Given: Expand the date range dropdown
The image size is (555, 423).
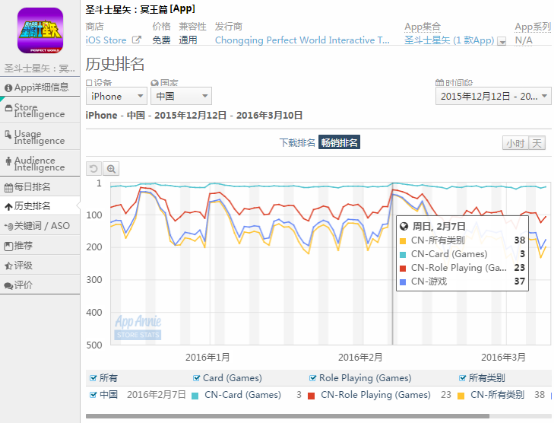Looking at the screenshot, I should pyautogui.click(x=493, y=96).
